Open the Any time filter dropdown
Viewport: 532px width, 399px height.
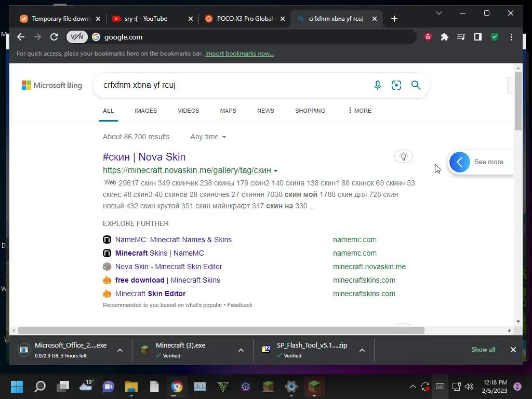[x=208, y=137]
